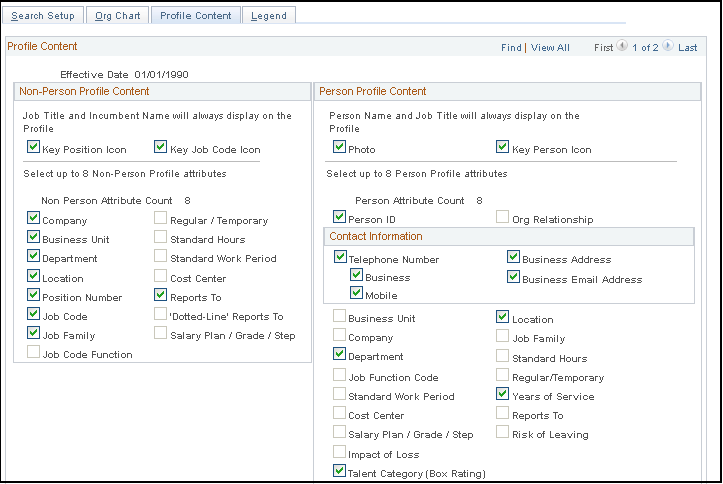Viewport: 723px width, 484px height.
Task: Open the Org Chart tab
Action: tap(119, 16)
